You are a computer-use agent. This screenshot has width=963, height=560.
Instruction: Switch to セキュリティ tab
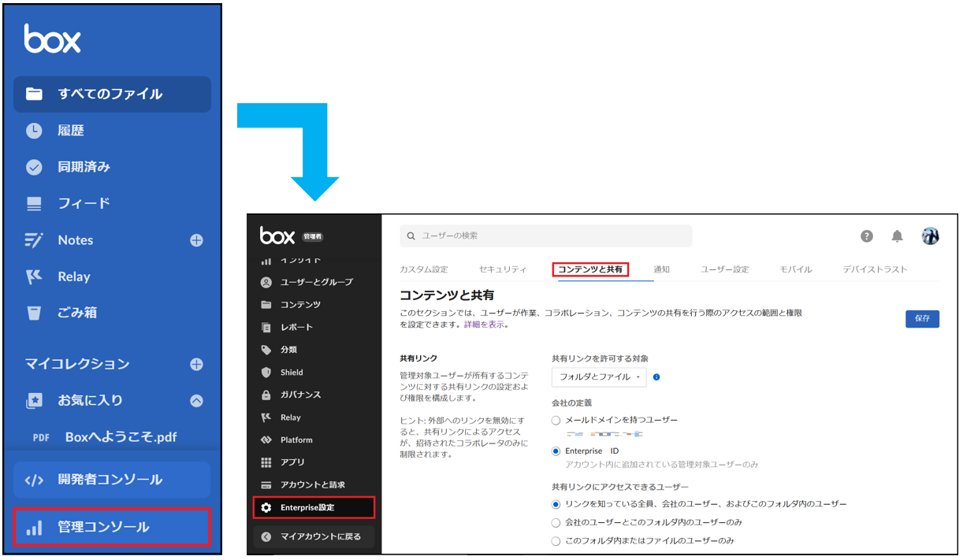point(503,269)
